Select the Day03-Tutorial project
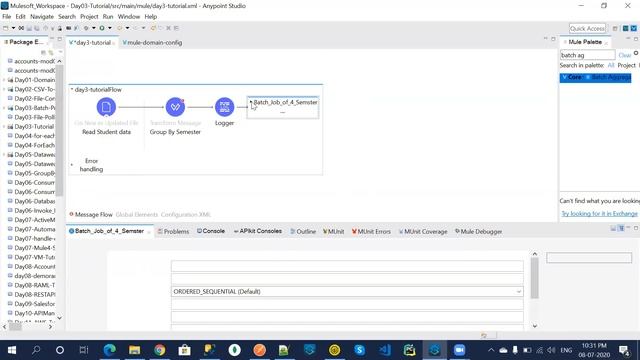Screen dimensions: 640x360 click(34, 127)
